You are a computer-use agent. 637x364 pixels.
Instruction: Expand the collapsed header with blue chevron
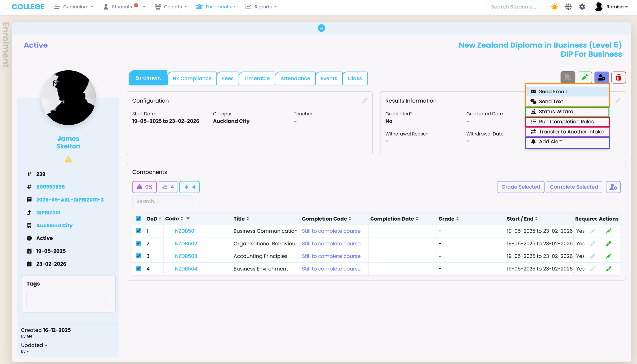[x=321, y=28]
